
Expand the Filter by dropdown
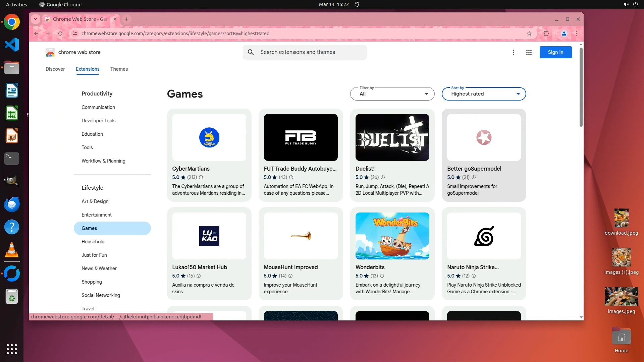point(392,94)
